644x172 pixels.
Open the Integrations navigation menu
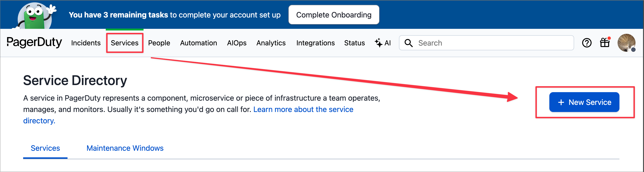click(315, 43)
